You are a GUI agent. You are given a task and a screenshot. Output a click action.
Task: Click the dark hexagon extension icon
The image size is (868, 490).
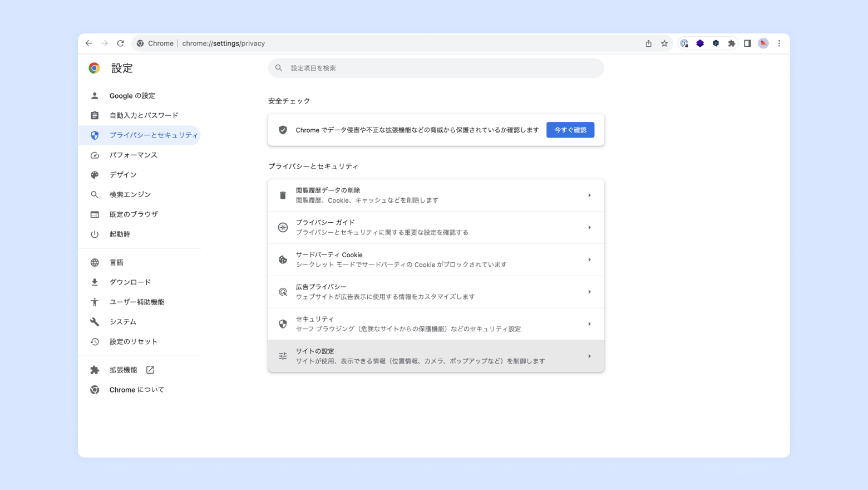716,43
